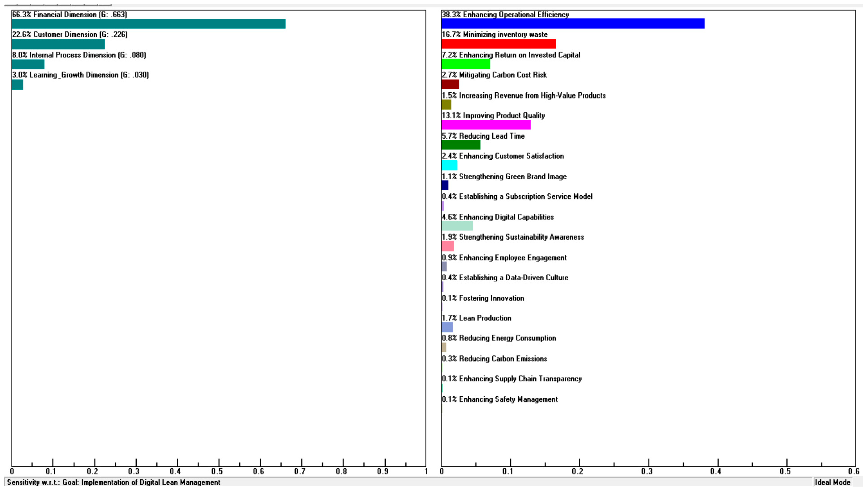Select the Internal Process Dimension bar
This screenshot has width=868, height=492.
[x=28, y=64]
